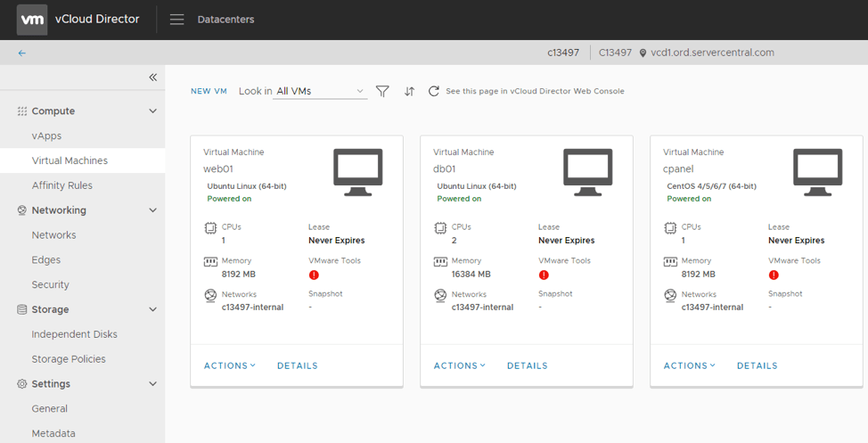Click the cpanel memory icon
This screenshot has width=868, height=443.
670,261
